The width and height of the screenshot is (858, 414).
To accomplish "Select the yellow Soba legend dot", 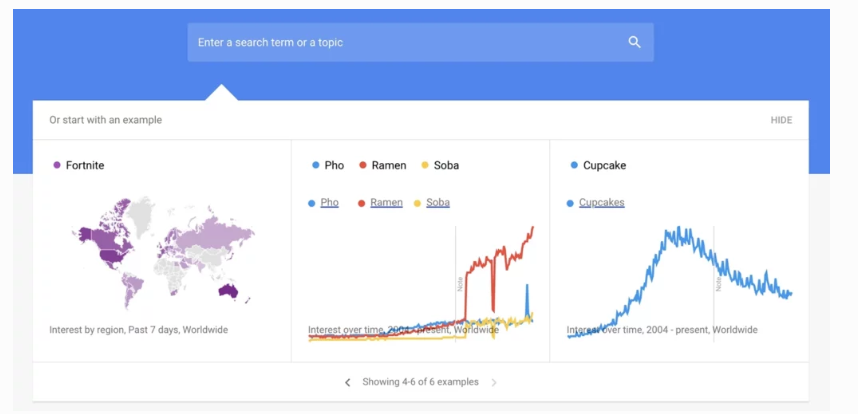I will click(425, 165).
